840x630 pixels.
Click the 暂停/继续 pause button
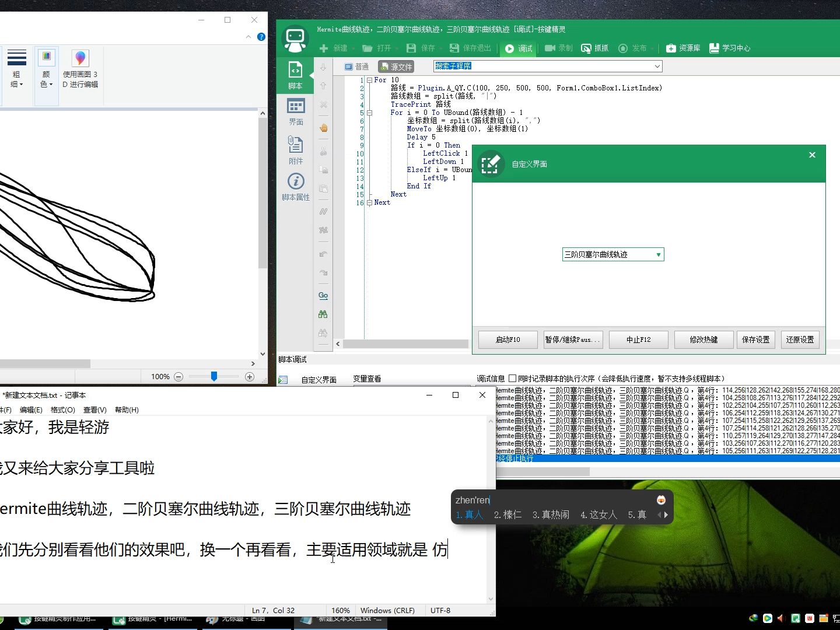click(573, 339)
